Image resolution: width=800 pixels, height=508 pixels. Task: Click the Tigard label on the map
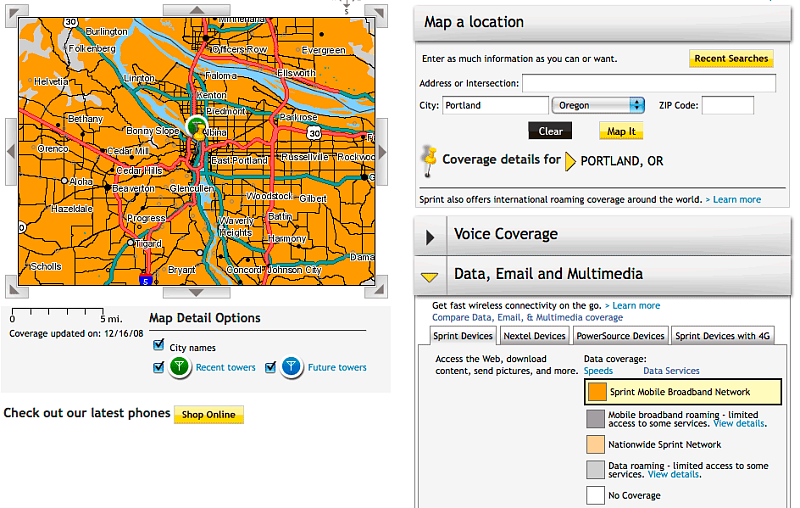pyautogui.click(x=148, y=244)
